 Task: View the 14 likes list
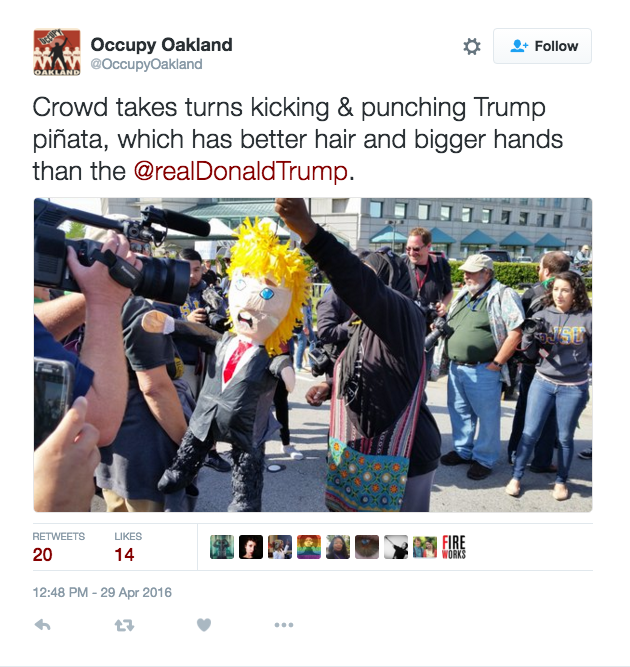point(128,547)
